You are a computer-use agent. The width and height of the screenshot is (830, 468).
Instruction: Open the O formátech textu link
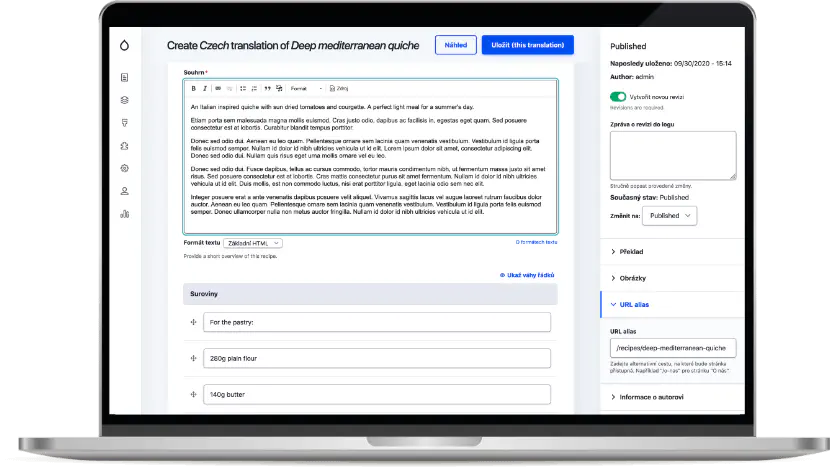(x=536, y=242)
